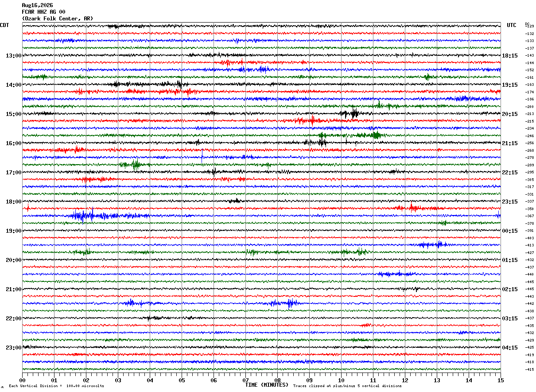
Task: Click the DC offset value -350
Action: [x=529, y=209]
